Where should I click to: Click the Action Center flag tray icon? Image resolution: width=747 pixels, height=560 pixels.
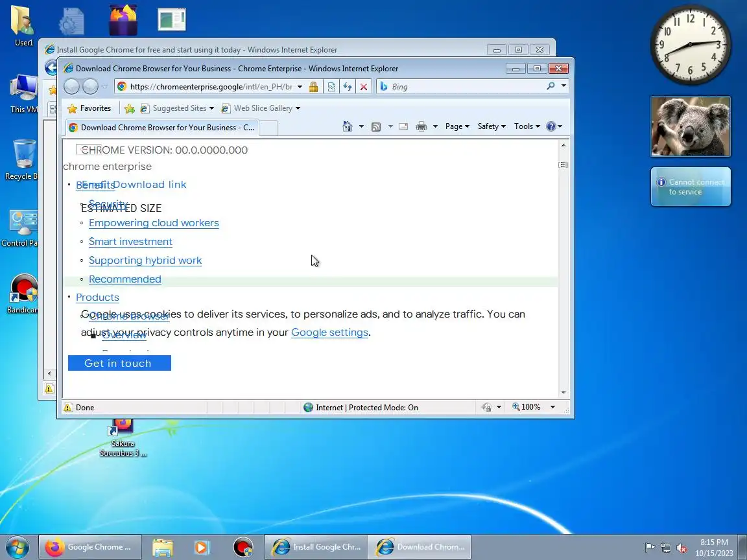650,548
